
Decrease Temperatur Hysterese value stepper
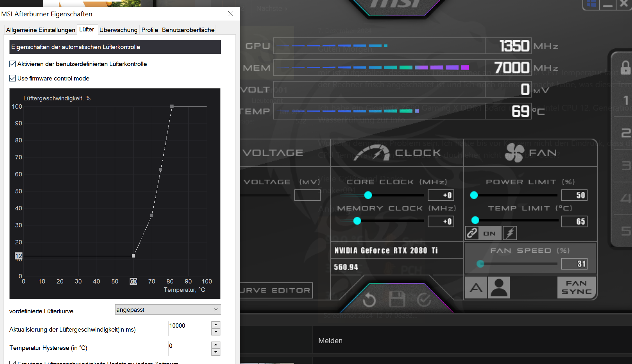click(x=216, y=352)
